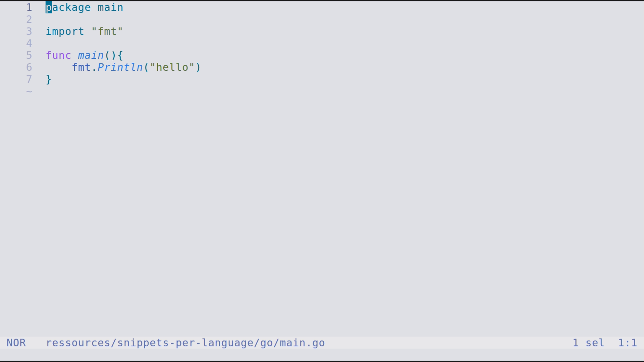Click the 'package' keyword on line 1

coord(68,7)
